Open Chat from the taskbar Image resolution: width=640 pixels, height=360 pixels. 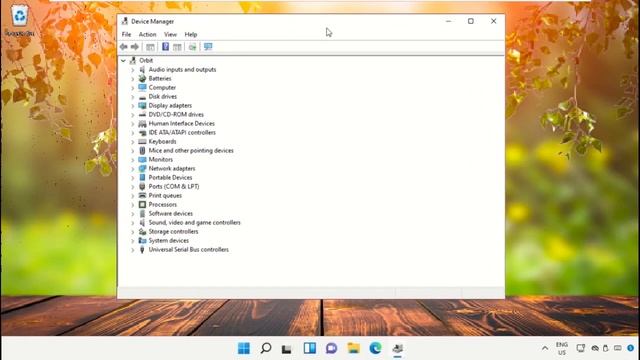tap(331, 348)
